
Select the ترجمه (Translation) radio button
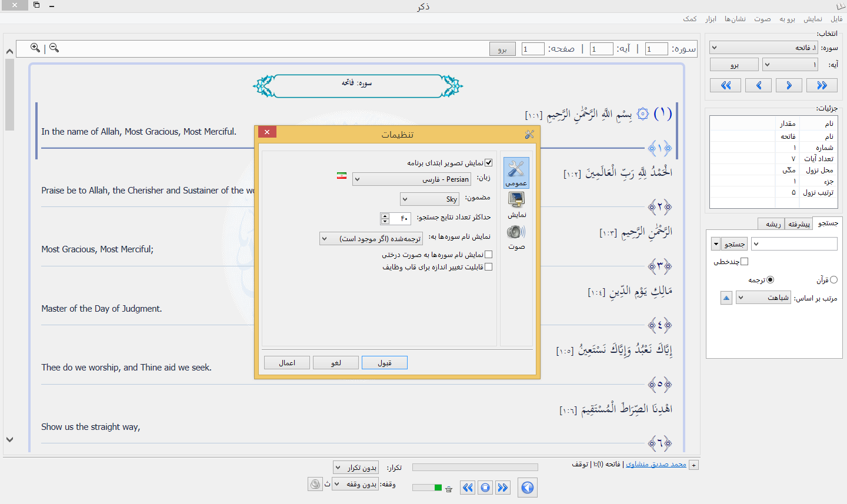(x=771, y=280)
